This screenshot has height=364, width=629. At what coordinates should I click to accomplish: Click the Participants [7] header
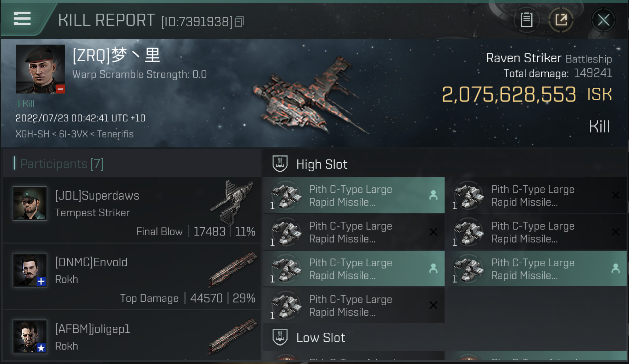[x=62, y=164]
